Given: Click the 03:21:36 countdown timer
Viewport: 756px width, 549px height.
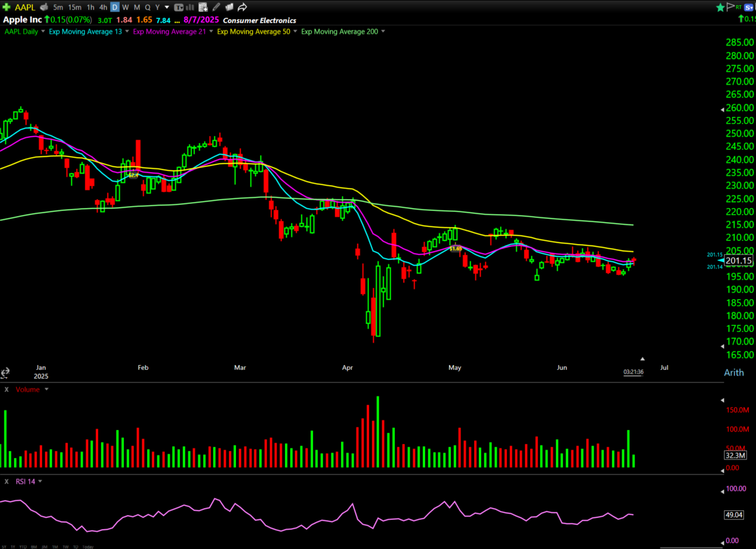Looking at the screenshot, I should click(x=633, y=372).
